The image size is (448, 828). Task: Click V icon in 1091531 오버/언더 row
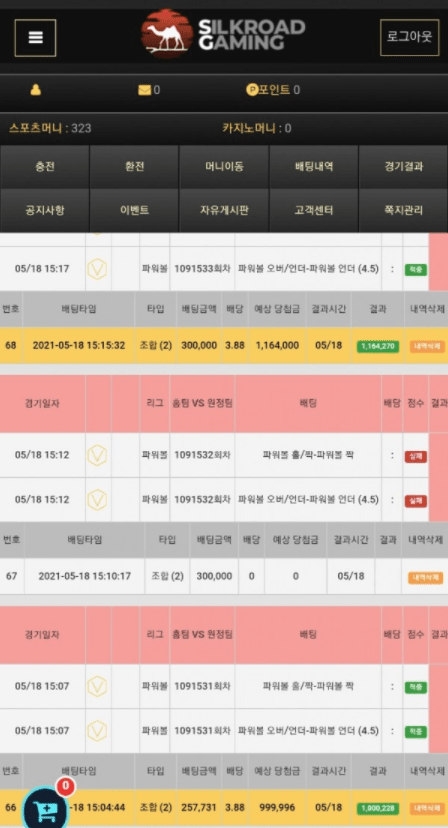point(97,731)
